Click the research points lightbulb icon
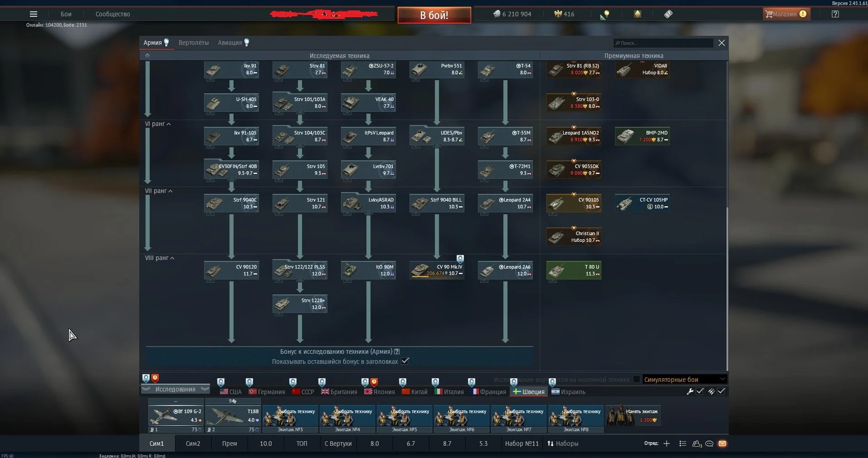The height and width of the screenshot is (458, 868). coord(605,14)
